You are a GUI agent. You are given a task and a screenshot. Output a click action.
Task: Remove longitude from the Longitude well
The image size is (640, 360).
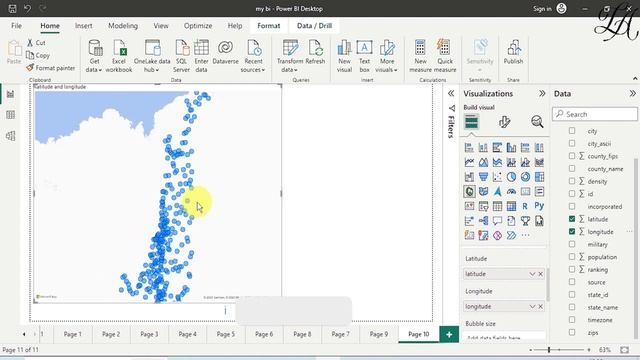(x=540, y=307)
